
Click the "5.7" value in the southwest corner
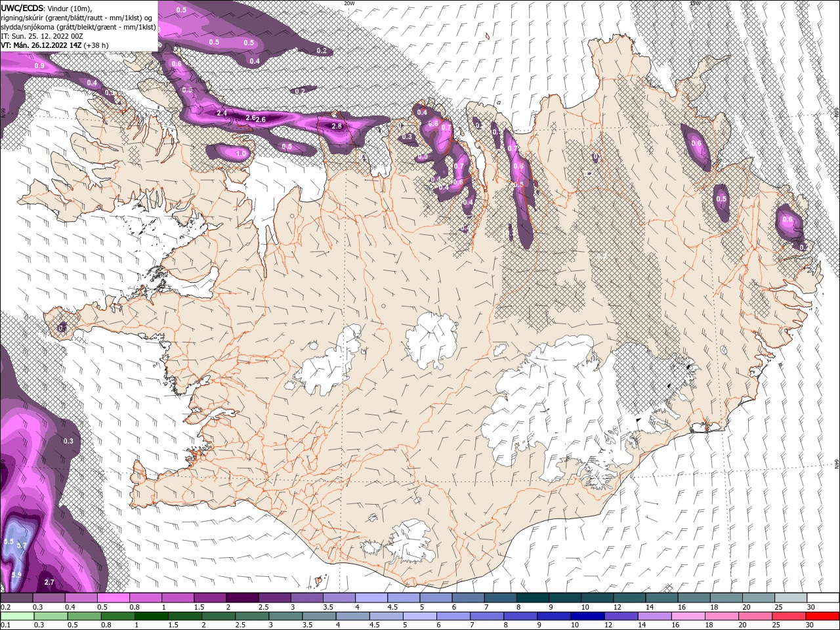coord(22,545)
